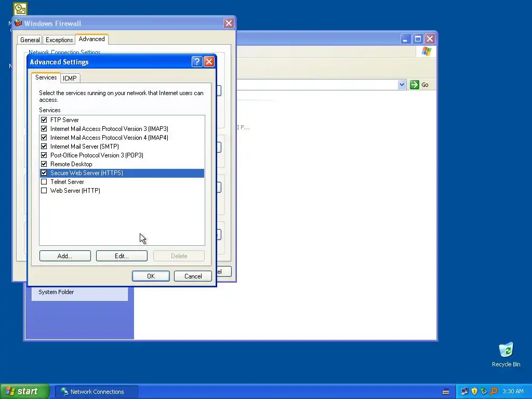
Task: Click the Windows Firewall title bar icon
Action: [18, 23]
